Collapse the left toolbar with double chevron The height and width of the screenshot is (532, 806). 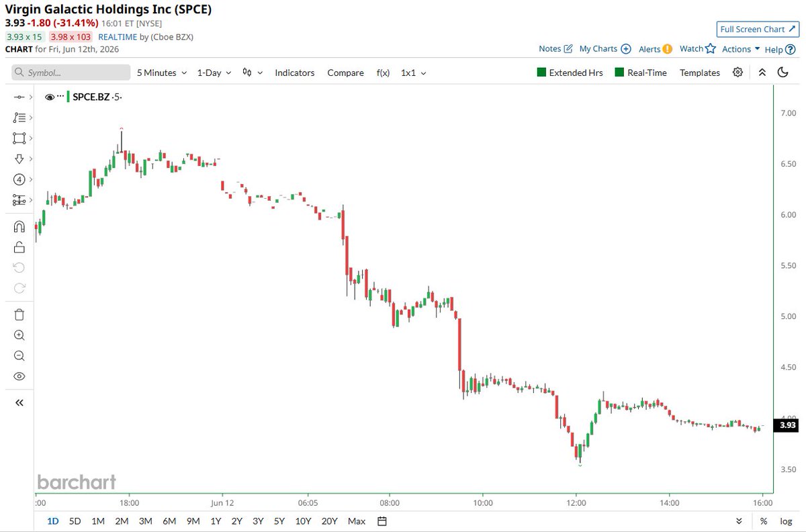(x=19, y=402)
